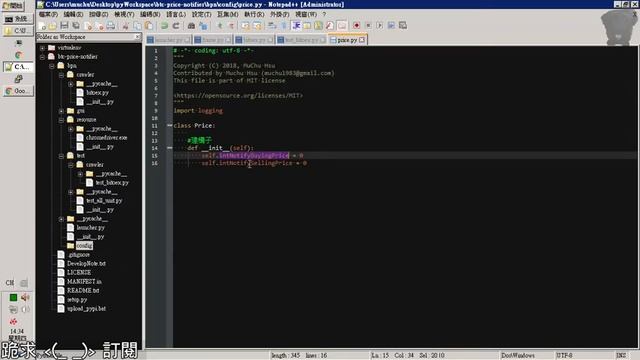The height and width of the screenshot is (360, 640).
Task: Click the Zoom In toolbar icon
Action: pos(220,26)
